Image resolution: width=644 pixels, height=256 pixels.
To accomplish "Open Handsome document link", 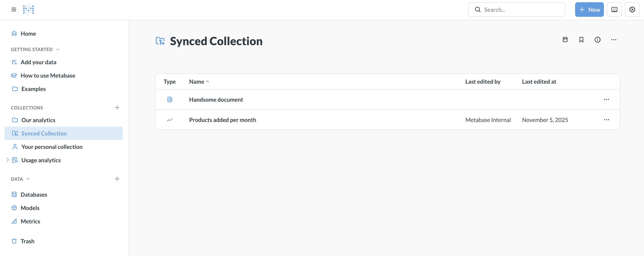I will pyautogui.click(x=216, y=100).
